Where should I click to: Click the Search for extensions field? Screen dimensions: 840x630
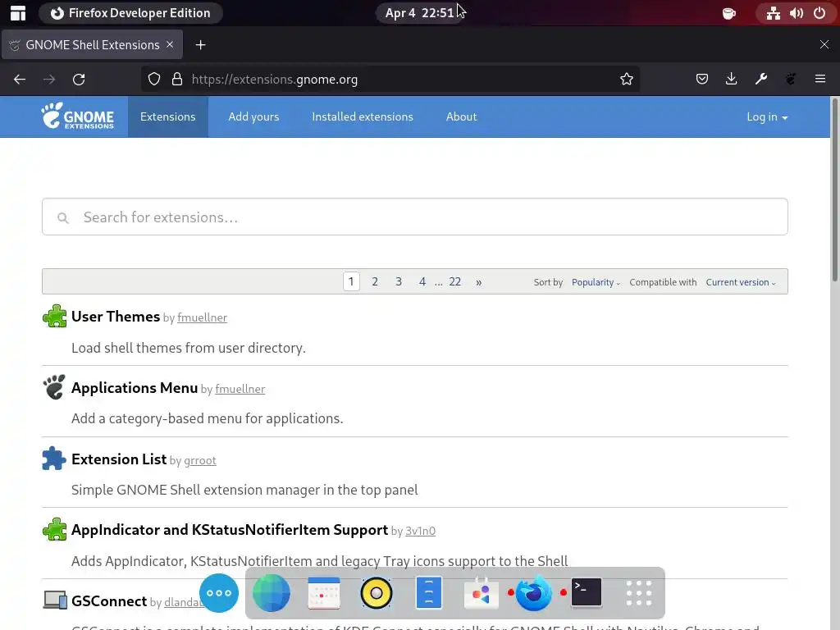(414, 217)
